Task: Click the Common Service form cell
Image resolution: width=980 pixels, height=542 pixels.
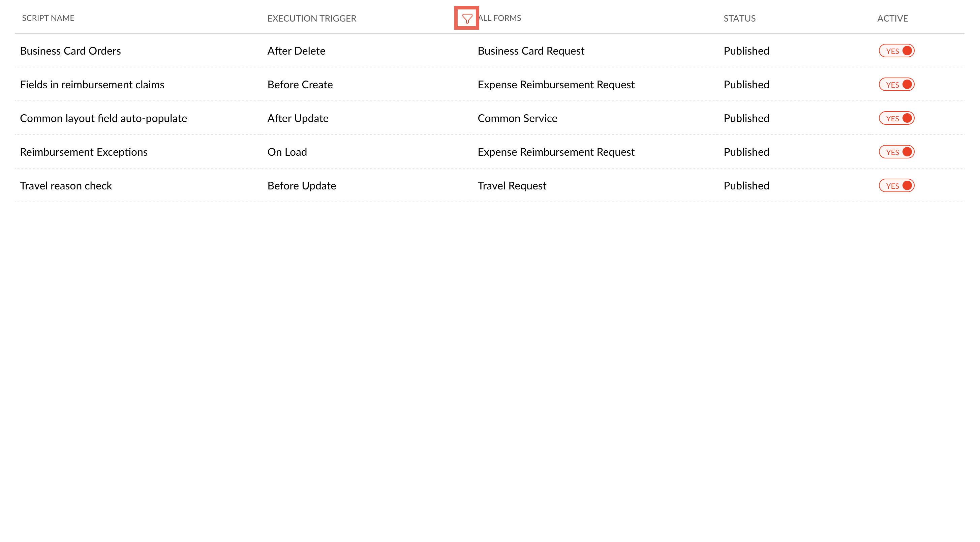Action: click(x=517, y=118)
